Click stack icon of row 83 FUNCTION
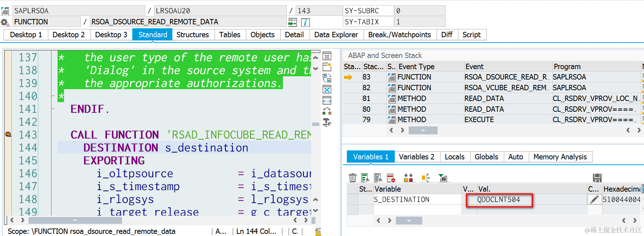Image resolution: width=644 pixels, height=236 pixels. tap(392, 77)
